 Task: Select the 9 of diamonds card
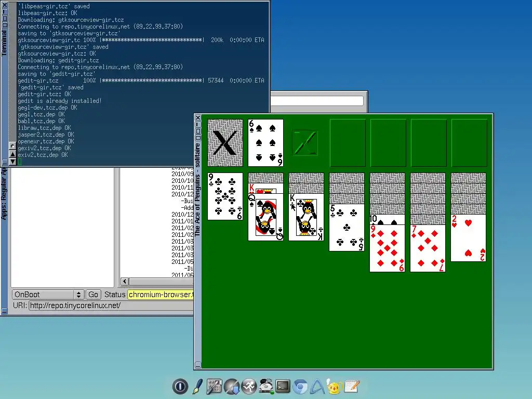[387, 248]
